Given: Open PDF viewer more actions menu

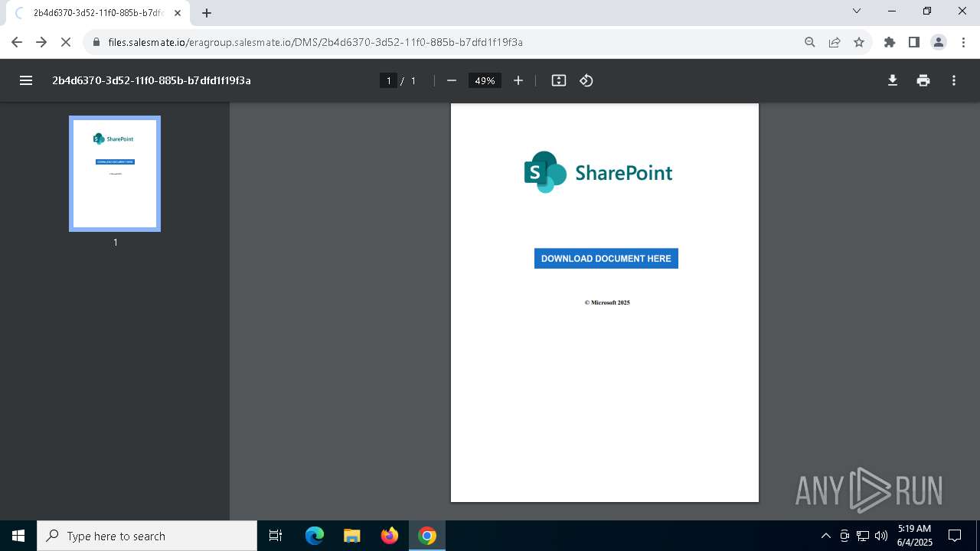Looking at the screenshot, I should pos(954,80).
